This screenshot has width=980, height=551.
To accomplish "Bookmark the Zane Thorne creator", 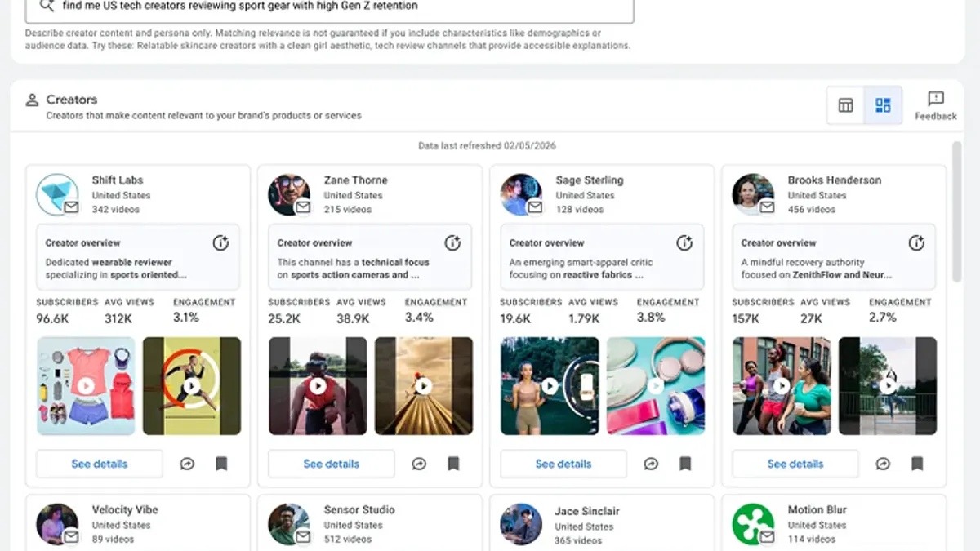I will tap(453, 463).
